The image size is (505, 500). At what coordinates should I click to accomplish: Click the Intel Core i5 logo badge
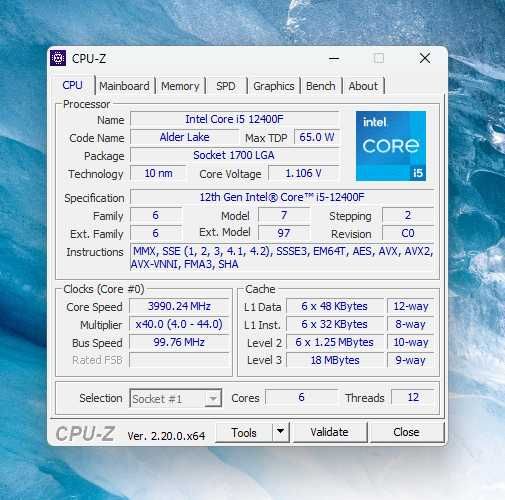coord(391,146)
